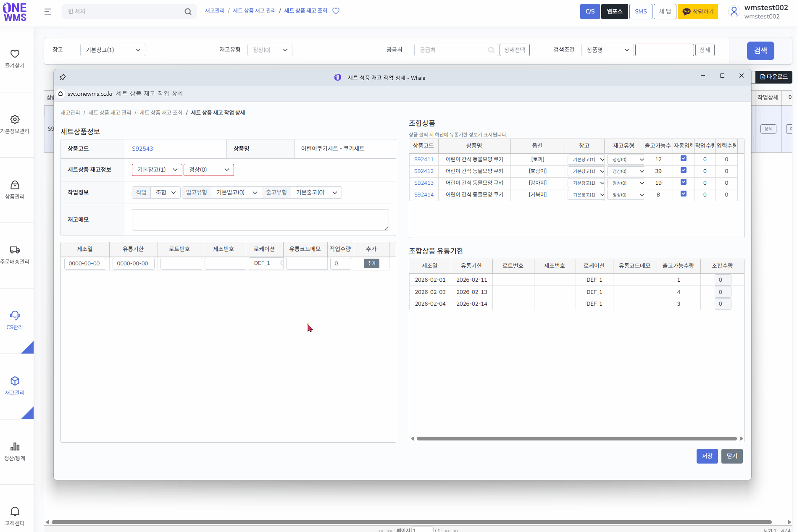Click the 상담하기 button
This screenshot has height=532, width=797.
tap(698, 12)
